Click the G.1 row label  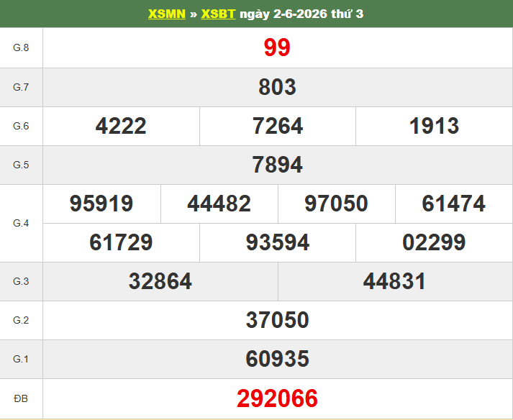click(21, 359)
